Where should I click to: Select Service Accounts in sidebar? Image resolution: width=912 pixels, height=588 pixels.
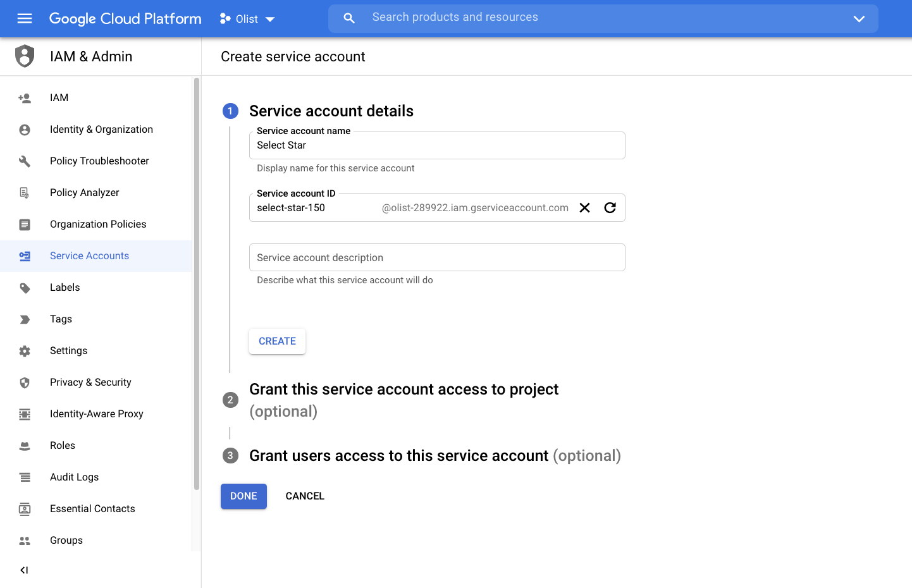(x=96, y=256)
